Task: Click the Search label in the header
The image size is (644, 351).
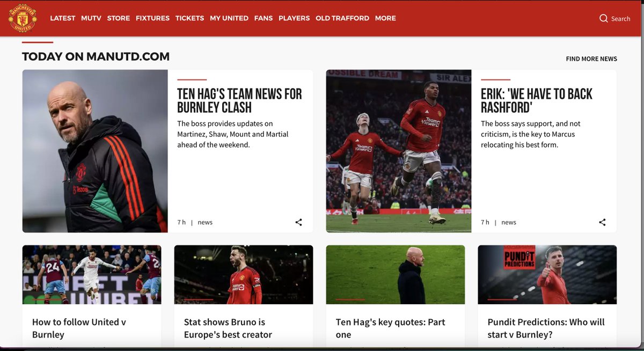Action: pos(621,19)
